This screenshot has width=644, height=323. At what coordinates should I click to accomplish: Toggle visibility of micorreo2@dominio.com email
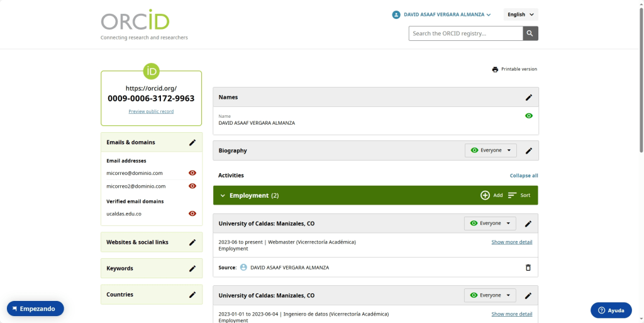192,186
